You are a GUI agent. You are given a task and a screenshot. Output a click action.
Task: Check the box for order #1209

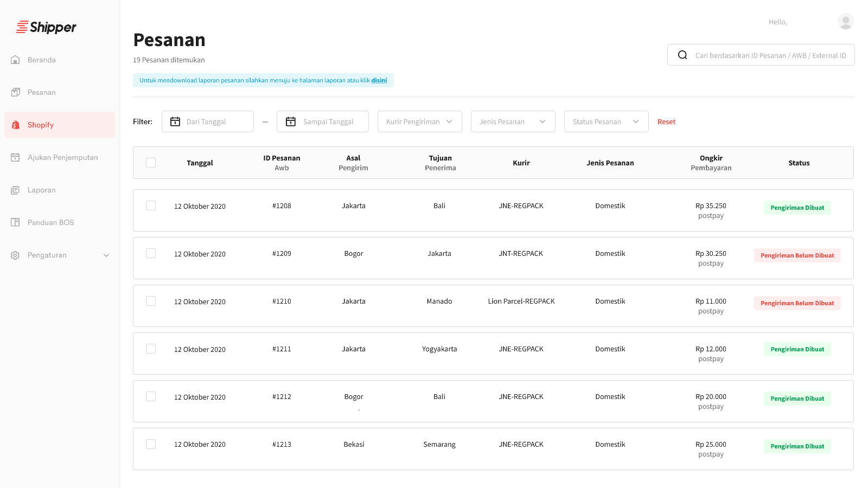click(151, 253)
